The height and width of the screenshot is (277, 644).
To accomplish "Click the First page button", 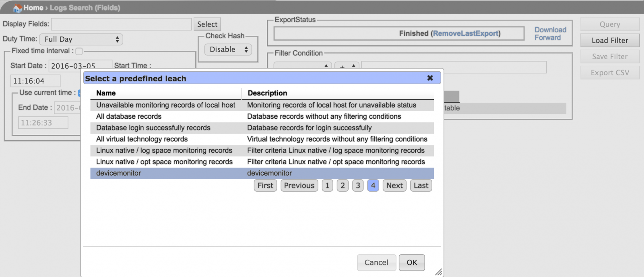I will (x=265, y=186).
